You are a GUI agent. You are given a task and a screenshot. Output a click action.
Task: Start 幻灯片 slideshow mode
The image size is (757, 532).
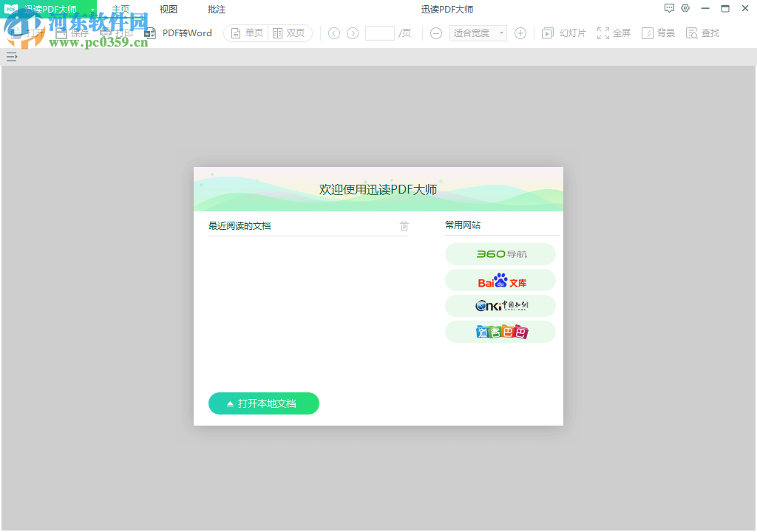coord(563,33)
